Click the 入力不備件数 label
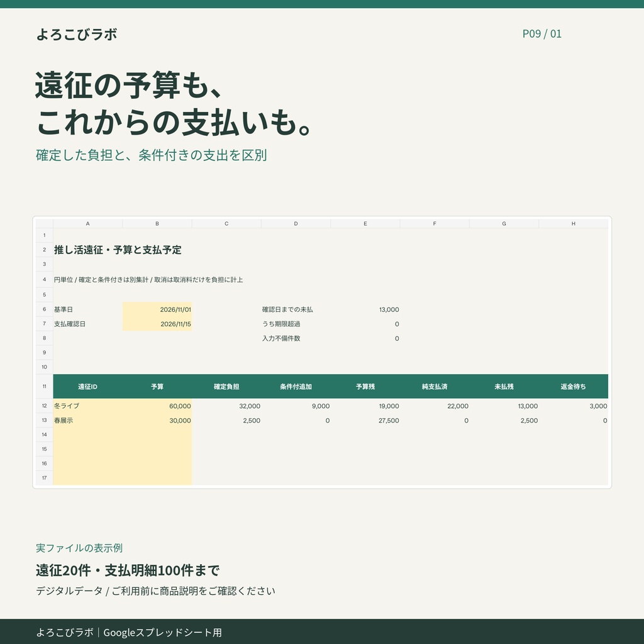Screen dimensions: 644x644 click(281, 338)
